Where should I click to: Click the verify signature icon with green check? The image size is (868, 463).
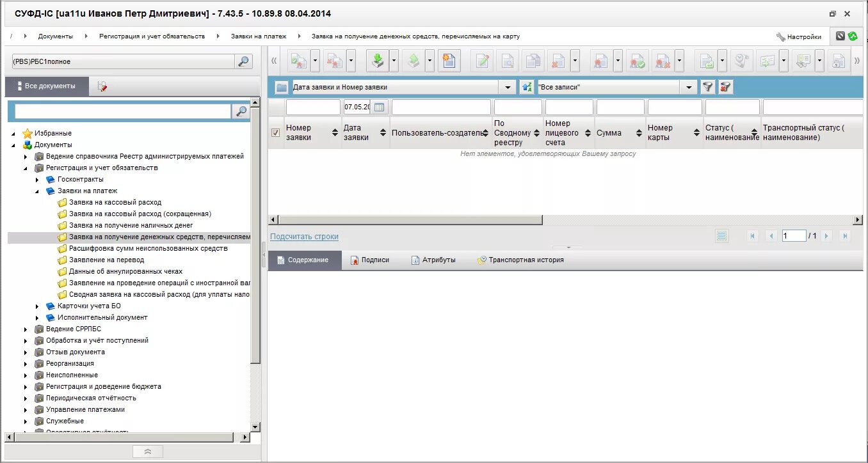coord(638,61)
